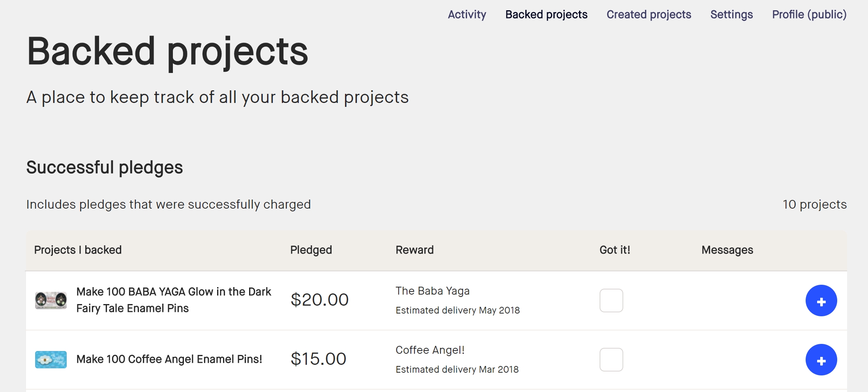Check Got it! for Coffee Angel pins

pos(611,360)
